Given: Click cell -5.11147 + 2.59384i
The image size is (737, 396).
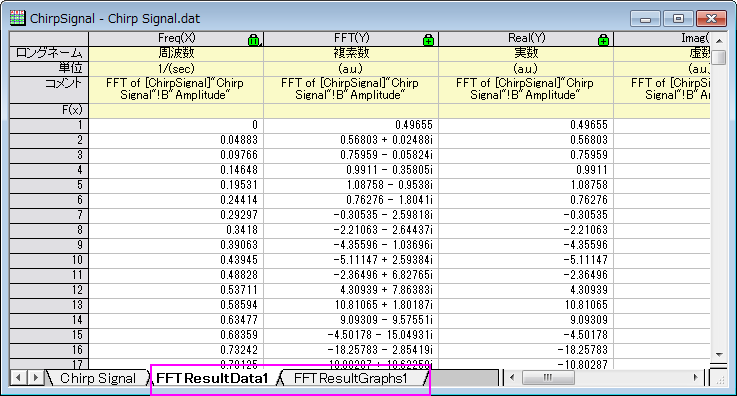Looking at the screenshot, I should point(351,260).
